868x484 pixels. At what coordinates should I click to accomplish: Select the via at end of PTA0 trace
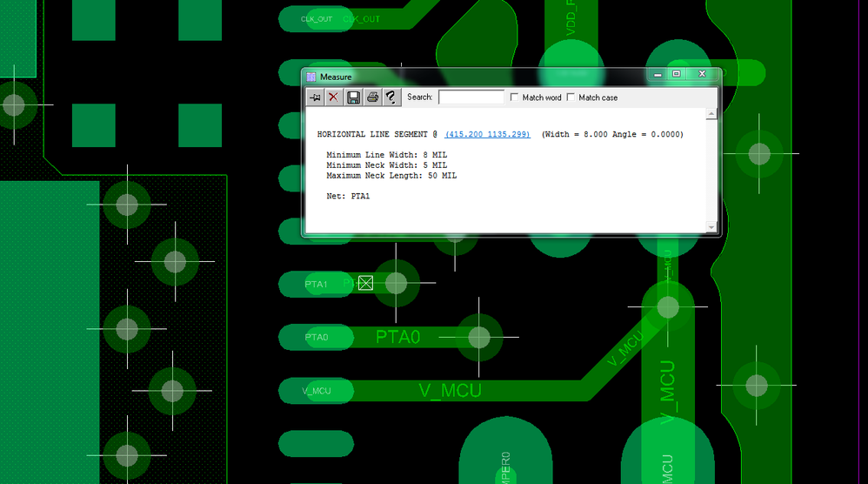coord(479,337)
